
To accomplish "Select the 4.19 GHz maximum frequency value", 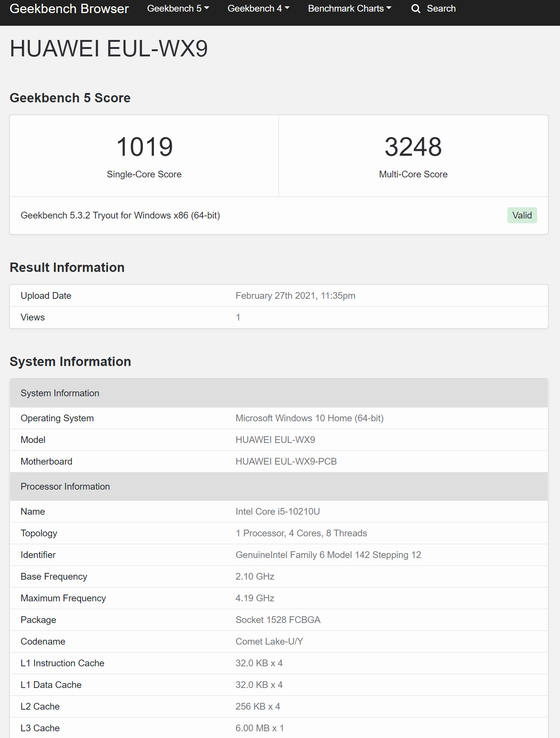I will click(255, 598).
